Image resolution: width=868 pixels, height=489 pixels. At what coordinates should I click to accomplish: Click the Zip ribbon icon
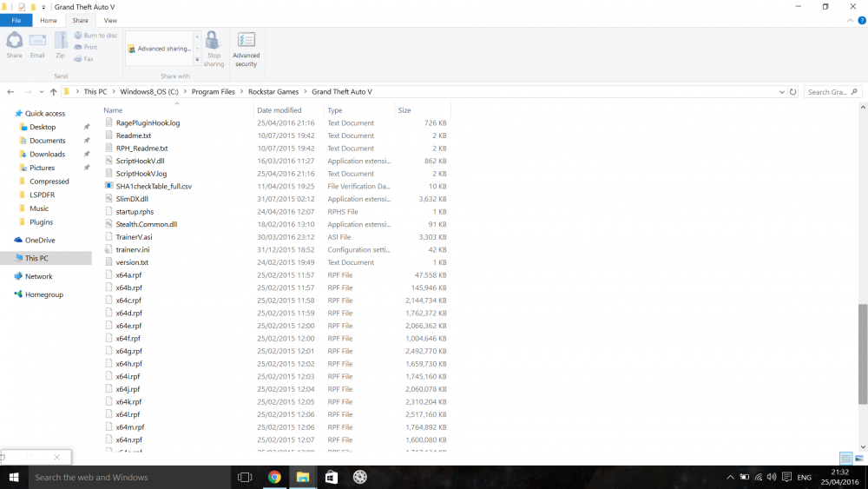tap(61, 45)
